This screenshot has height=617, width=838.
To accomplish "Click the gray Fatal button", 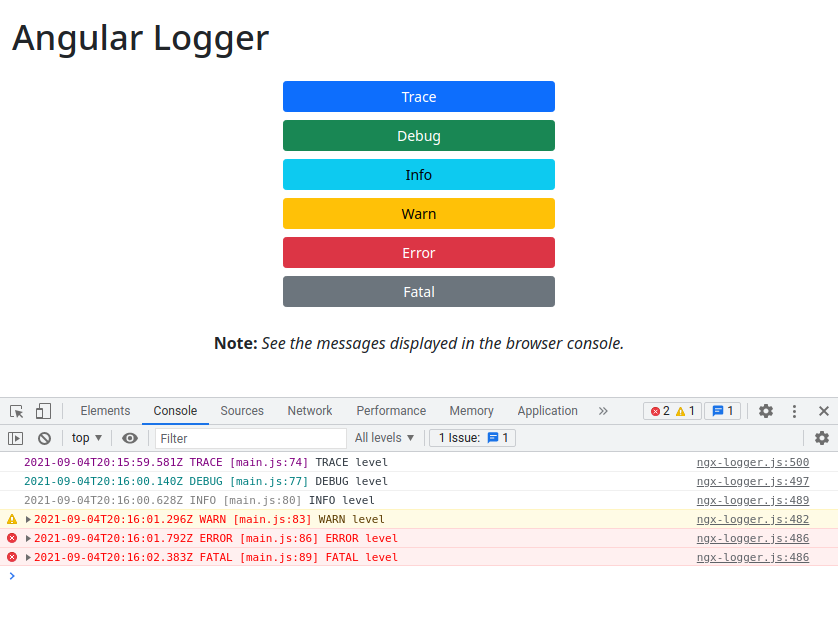I will click(x=419, y=292).
